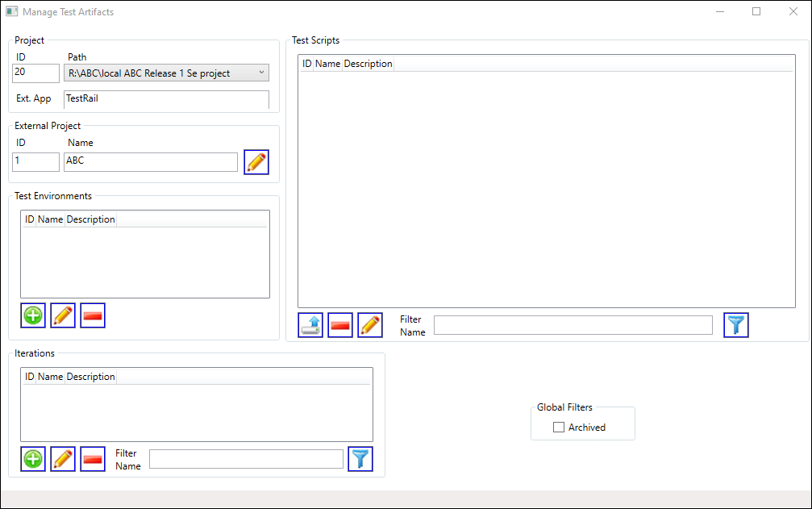The width and height of the screenshot is (812, 509).
Task: Delete the selected Test Script
Action: [339, 324]
